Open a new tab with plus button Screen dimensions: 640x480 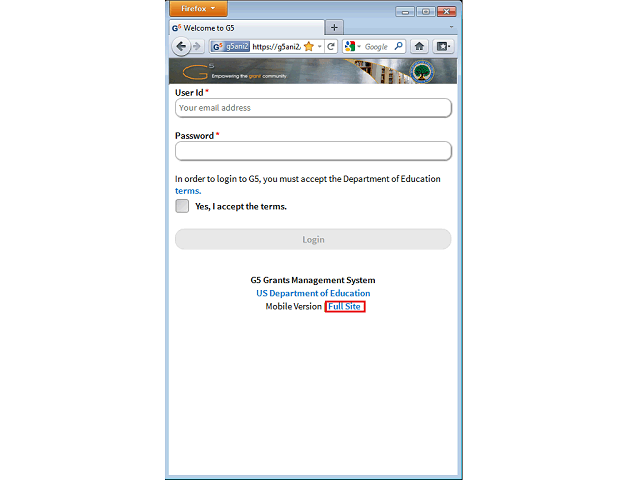pyautogui.click(x=334, y=28)
